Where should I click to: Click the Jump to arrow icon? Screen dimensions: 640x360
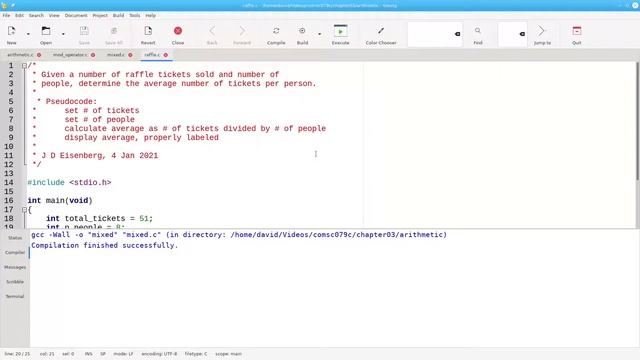pyautogui.click(x=542, y=31)
